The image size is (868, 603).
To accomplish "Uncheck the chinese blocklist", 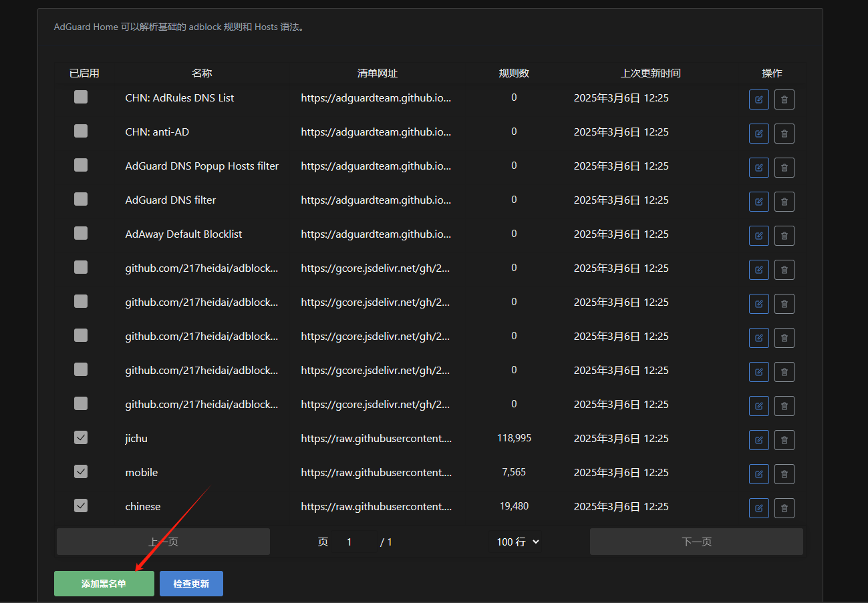I will click(x=81, y=506).
